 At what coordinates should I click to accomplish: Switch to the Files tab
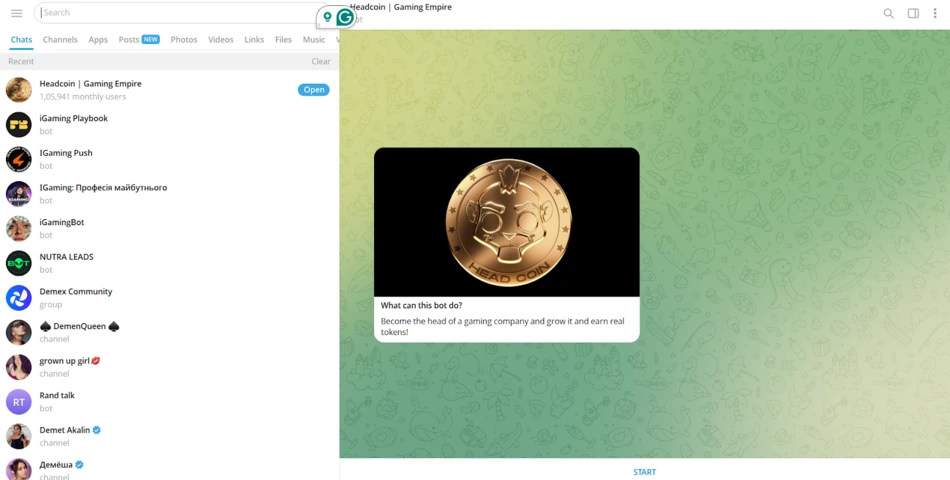[x=283, y=39]
